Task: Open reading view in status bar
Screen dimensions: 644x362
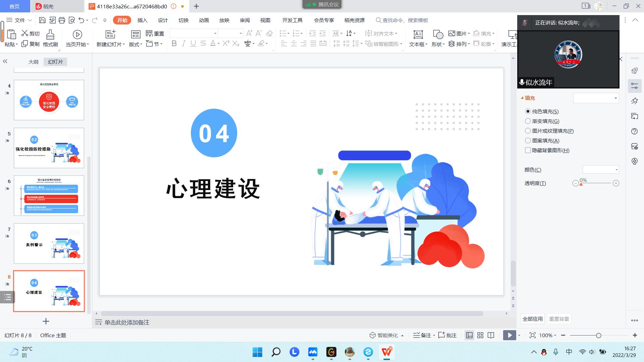Action: [x=491, y=335]
